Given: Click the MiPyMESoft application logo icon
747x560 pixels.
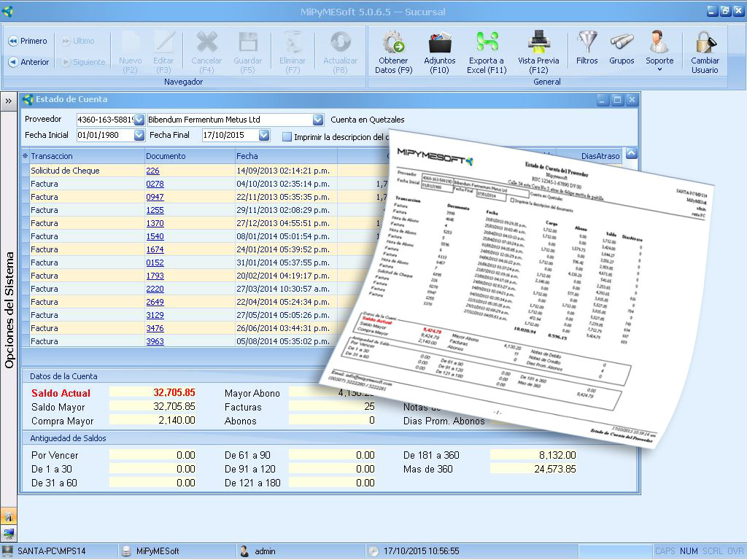Looking at the screenshot, I should 7,10.
